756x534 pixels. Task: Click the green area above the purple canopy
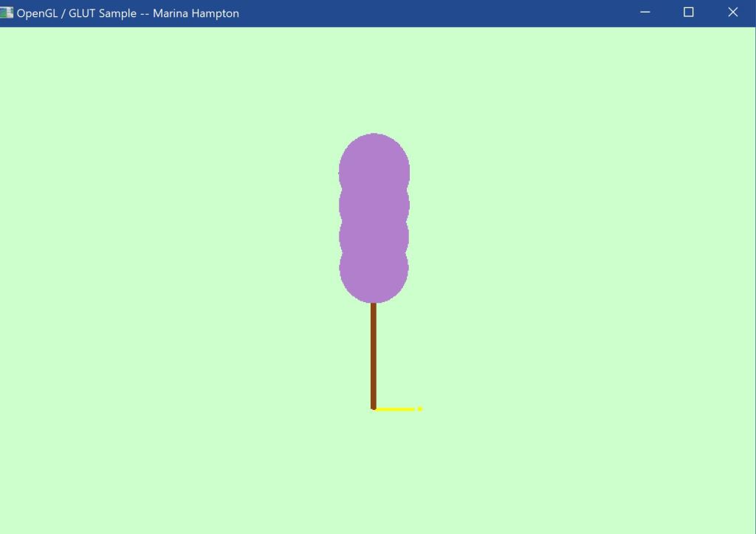(x=374, y=81)
